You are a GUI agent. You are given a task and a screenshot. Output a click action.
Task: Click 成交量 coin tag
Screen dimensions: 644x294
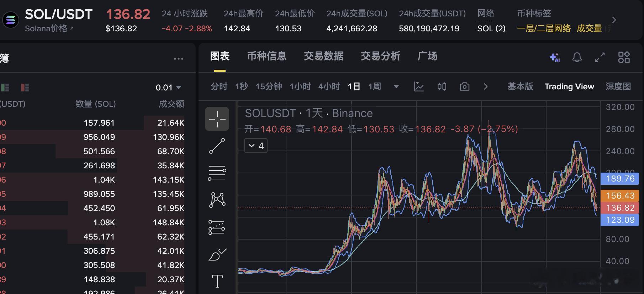(x=589, y=28)
